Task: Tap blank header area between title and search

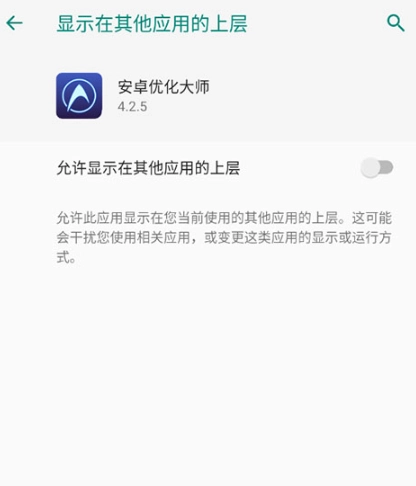Action: 317,23
